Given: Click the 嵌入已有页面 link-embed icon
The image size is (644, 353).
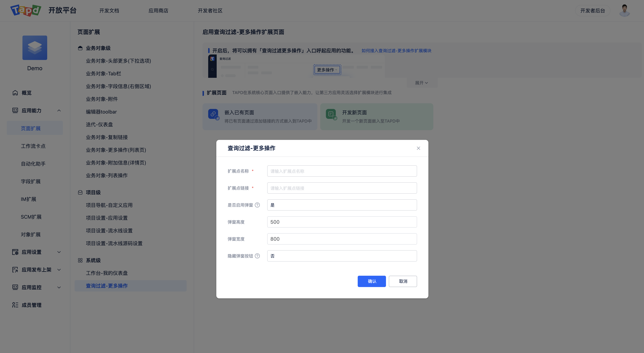Looking at the screenshot, I should (213, 115).
